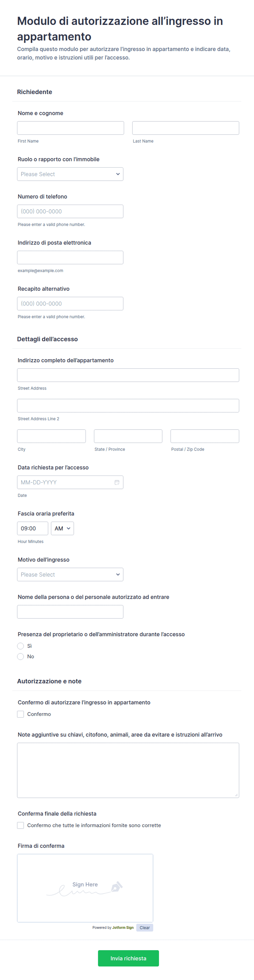Focus the Last Name input field
The height and width of the screenshot is (980, 254).
(185, 128)
